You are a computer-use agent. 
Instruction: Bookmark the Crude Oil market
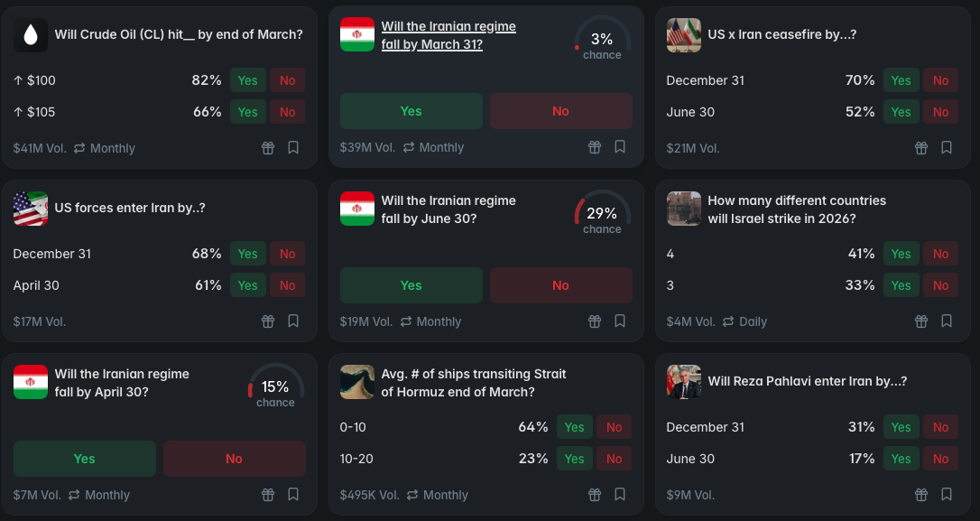293,147
